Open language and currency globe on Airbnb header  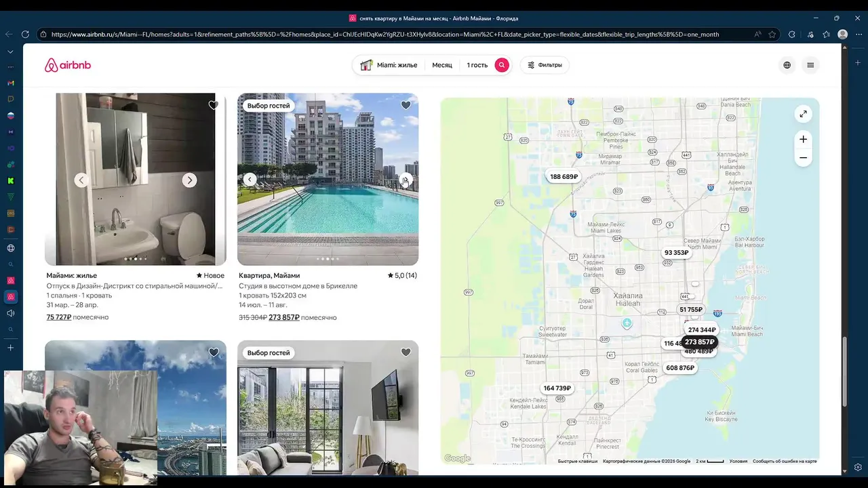pos(787,65)
